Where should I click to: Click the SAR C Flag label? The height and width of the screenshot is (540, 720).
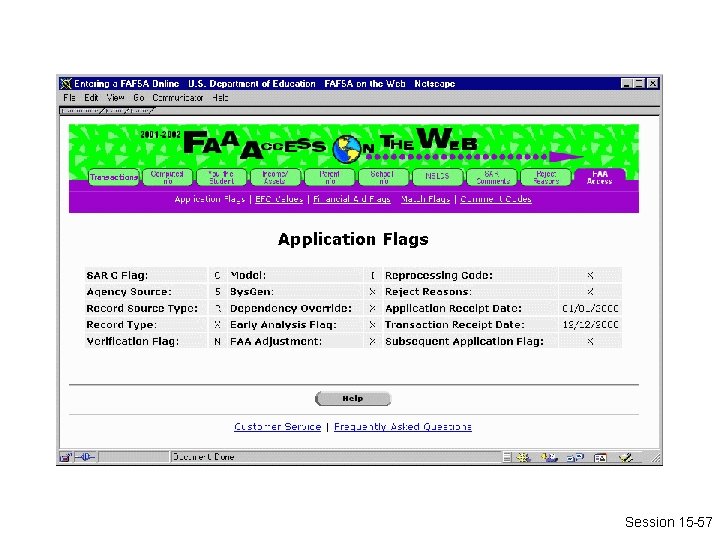[117, 276]
